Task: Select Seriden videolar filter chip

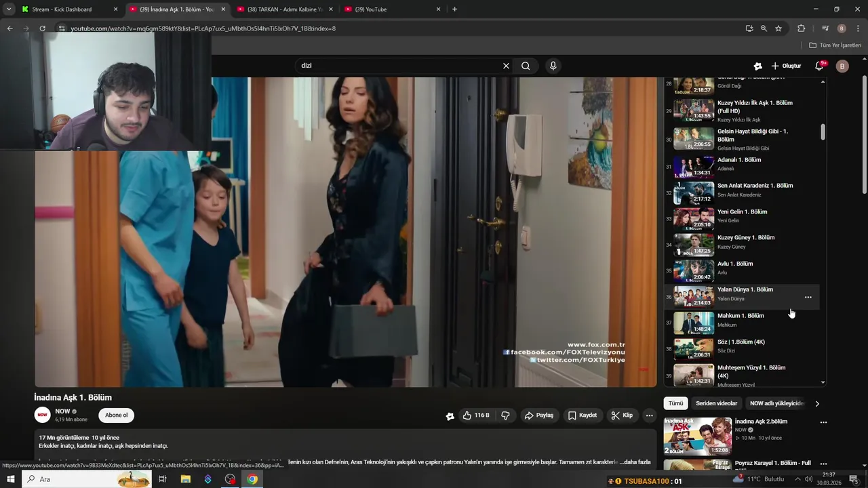Action: click(716, 403)
